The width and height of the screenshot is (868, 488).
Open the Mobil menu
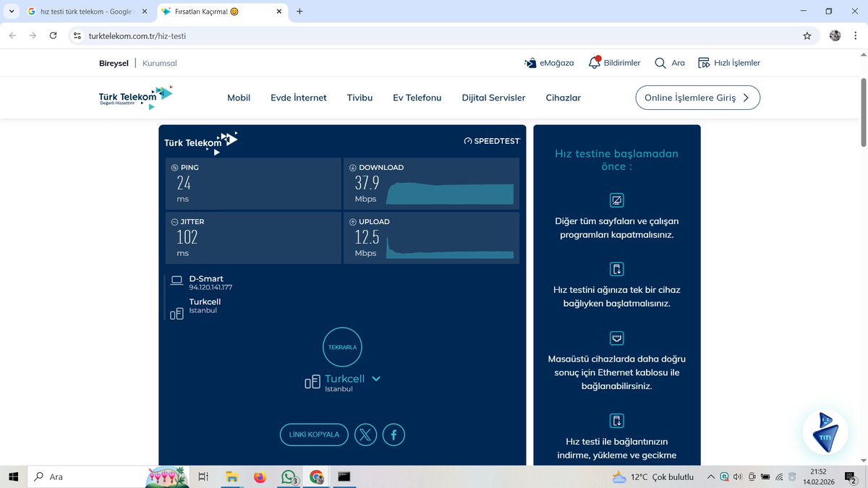tap(239, 98)
